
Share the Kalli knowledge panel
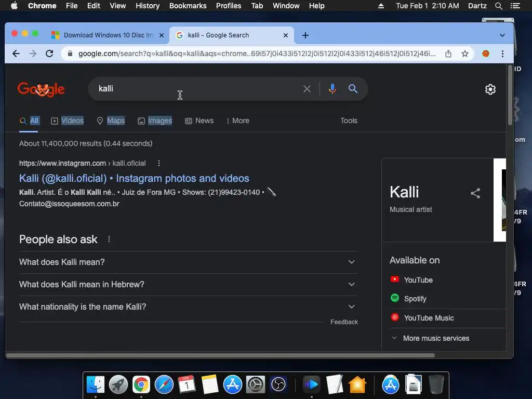coord(475,193)
